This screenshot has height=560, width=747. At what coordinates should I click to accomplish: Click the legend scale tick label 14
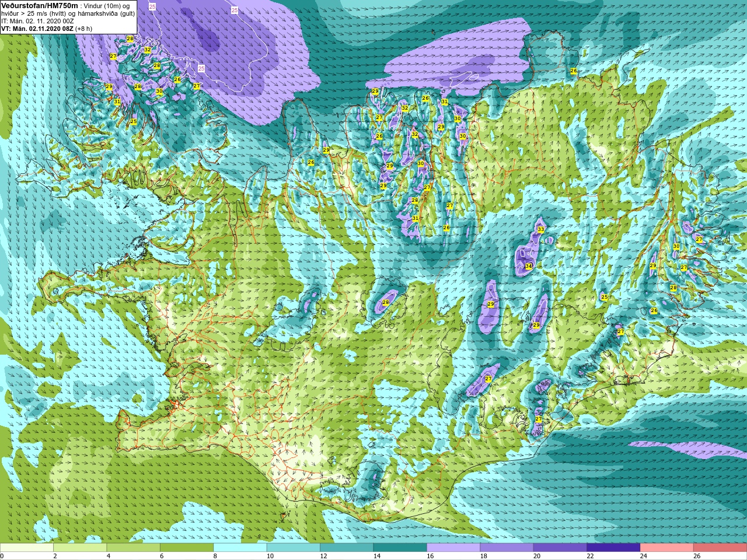376,556
